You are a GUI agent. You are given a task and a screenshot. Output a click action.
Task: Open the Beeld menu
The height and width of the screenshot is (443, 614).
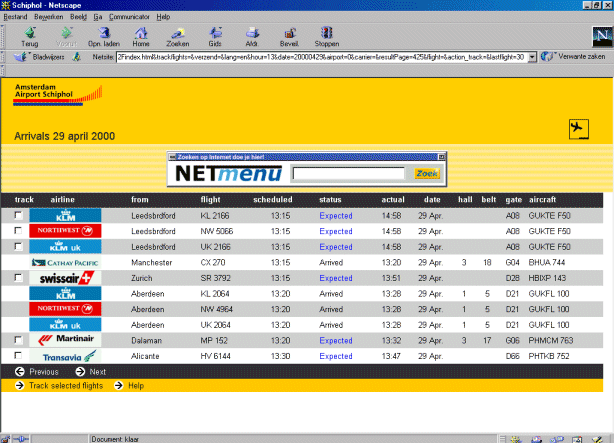(78, 17)
